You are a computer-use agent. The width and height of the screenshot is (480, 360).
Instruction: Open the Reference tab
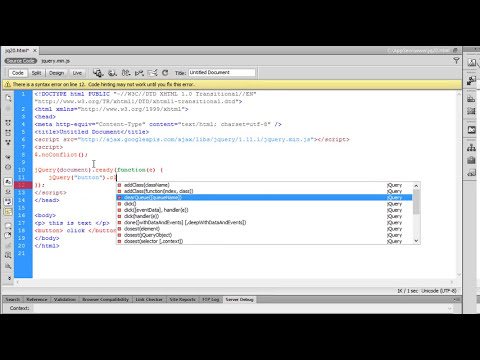point(37,299)
